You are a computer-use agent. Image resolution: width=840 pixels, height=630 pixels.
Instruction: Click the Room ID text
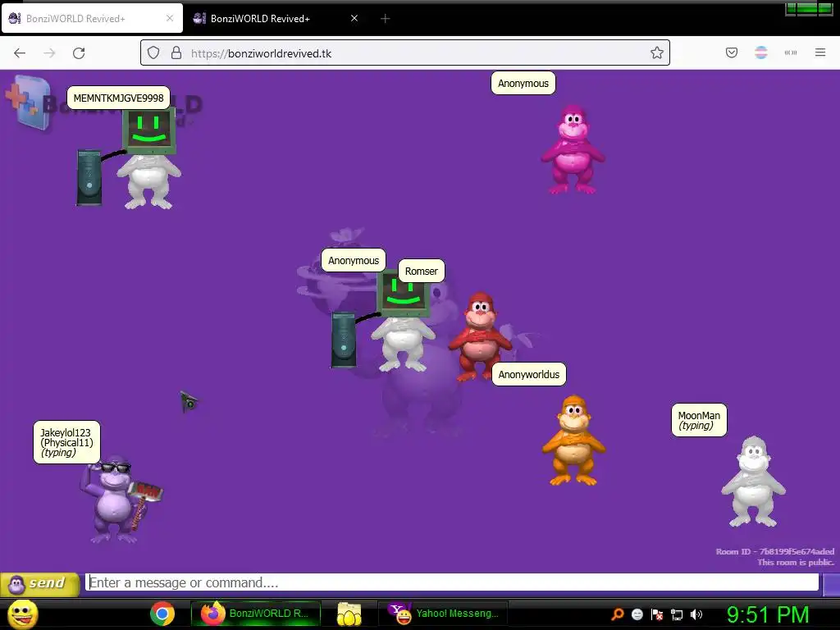point(774,551)
